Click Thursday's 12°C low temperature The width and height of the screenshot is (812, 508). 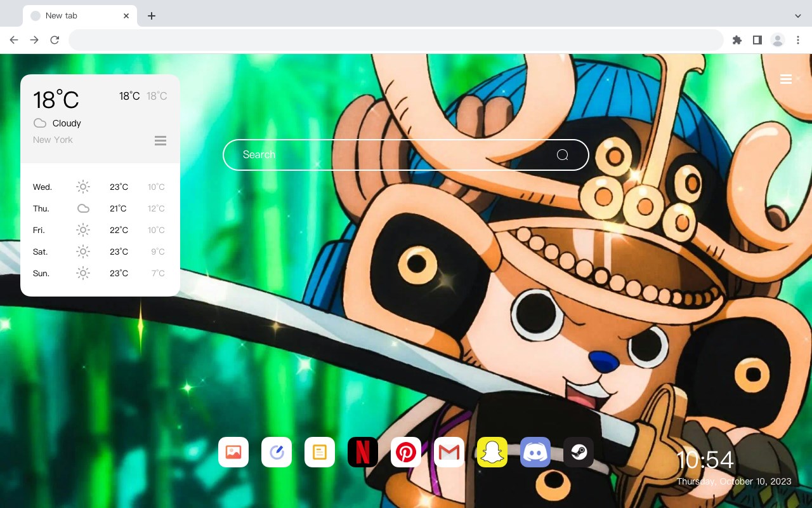156,208
